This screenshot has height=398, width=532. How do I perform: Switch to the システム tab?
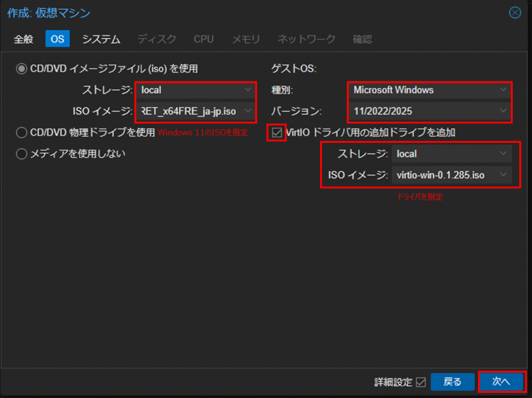click(101, 39)
